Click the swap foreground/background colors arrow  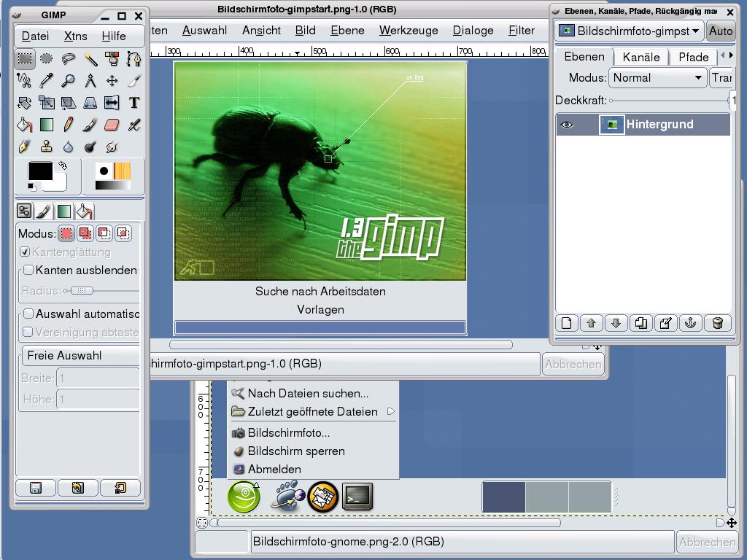click(63, 166)
